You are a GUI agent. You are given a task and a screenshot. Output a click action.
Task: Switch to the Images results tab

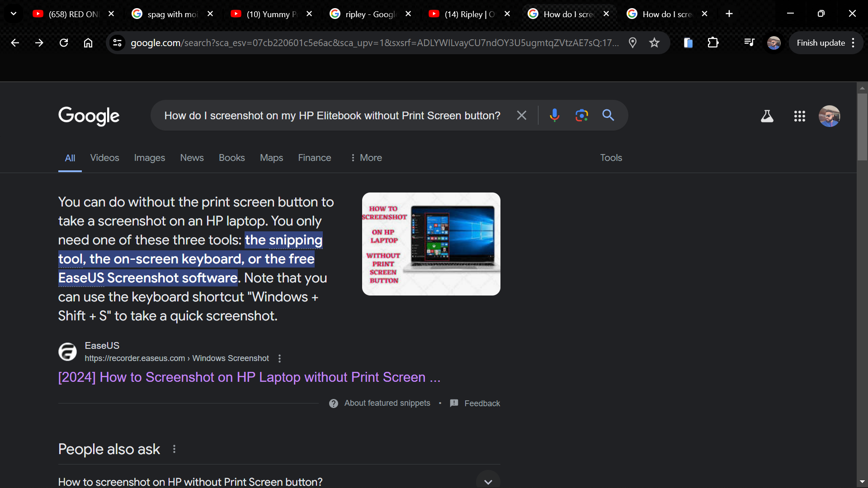(149, 158)
